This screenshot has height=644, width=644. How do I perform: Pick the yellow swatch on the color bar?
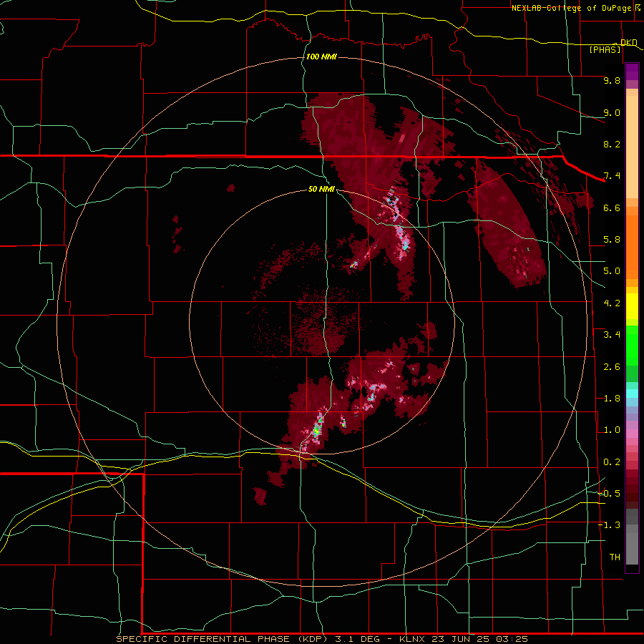pos(632,306)
